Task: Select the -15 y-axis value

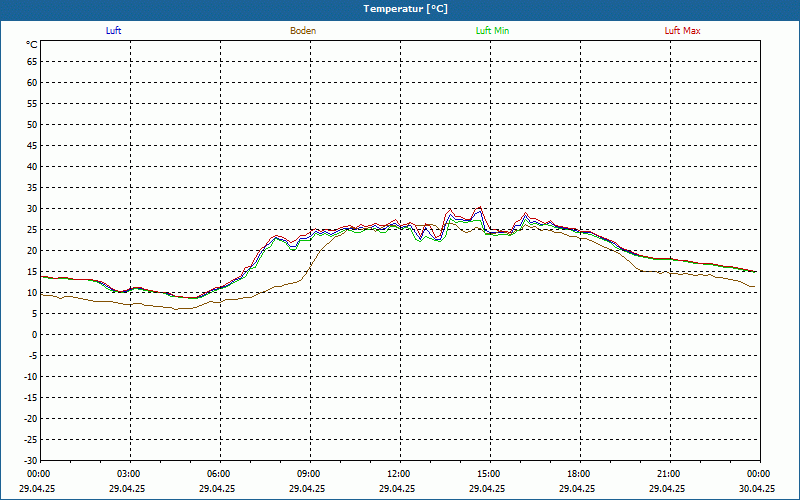Action: pos(31,398)
